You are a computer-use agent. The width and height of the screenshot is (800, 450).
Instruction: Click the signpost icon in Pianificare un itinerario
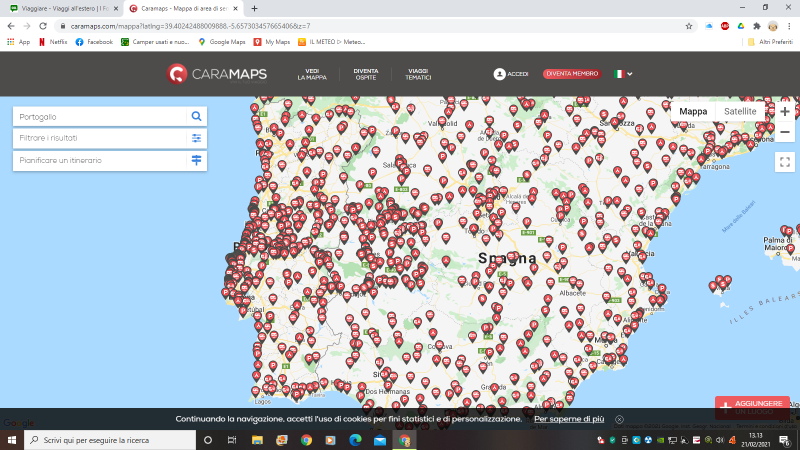[x=196, y=160]
